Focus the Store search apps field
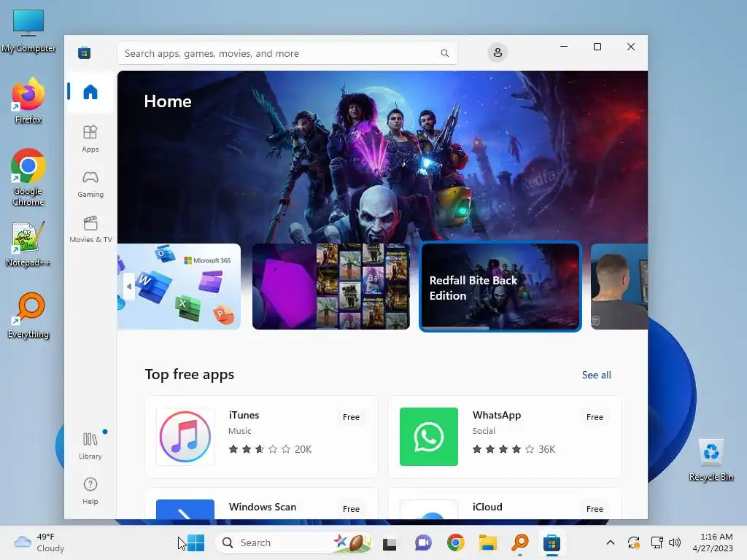The width and height of the screenshot is (747, 560). click(287, 53)
